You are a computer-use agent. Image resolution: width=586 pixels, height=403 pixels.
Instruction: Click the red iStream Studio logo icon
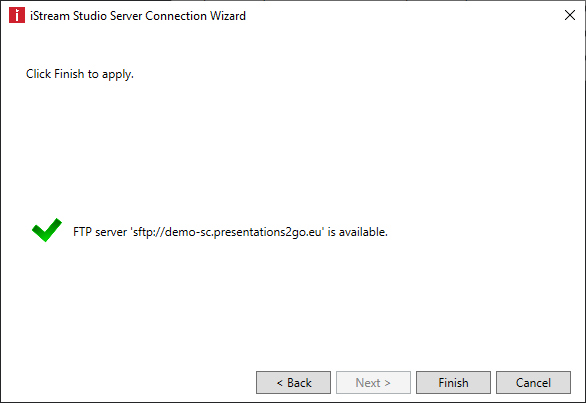pyautogui.click(x=17, y=15)
